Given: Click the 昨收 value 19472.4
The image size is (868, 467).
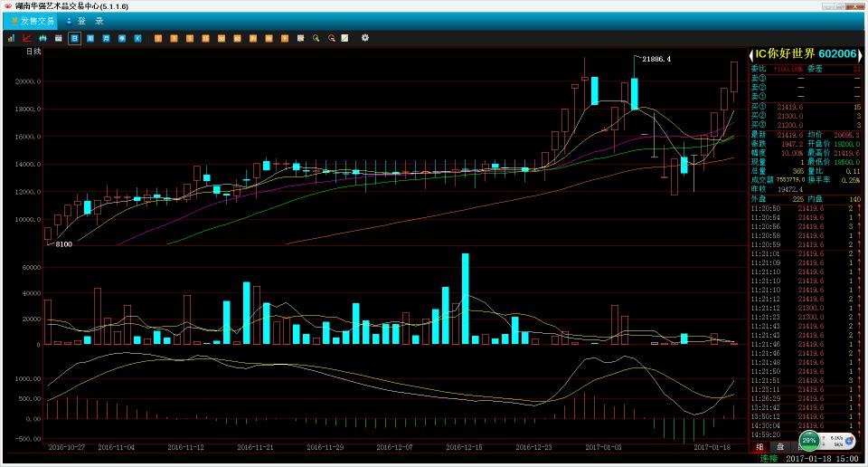Looking at the screenshot, I should (790, 189).
